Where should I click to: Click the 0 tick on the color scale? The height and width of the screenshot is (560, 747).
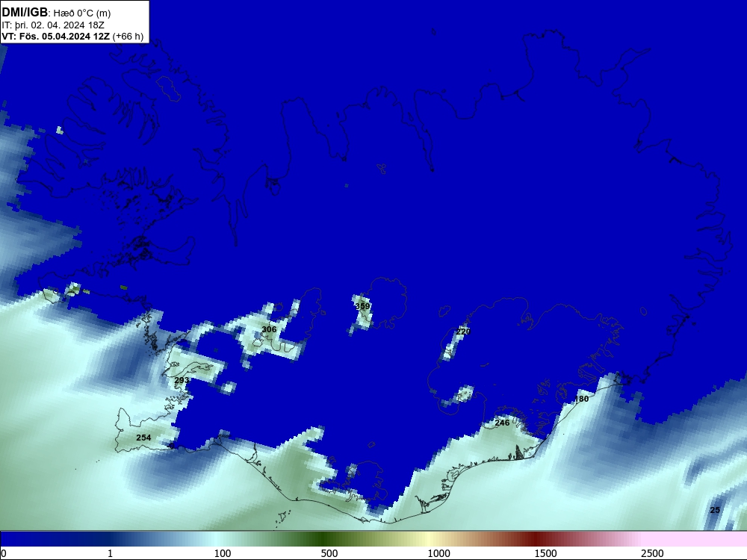[x=4, y=553]
